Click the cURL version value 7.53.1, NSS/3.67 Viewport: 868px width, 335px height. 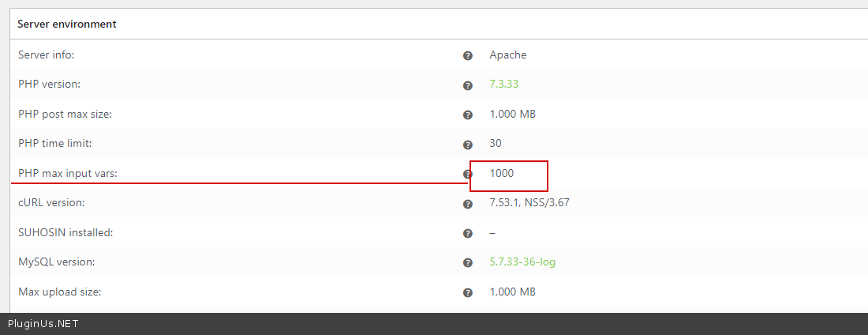[x=529, y=202]
